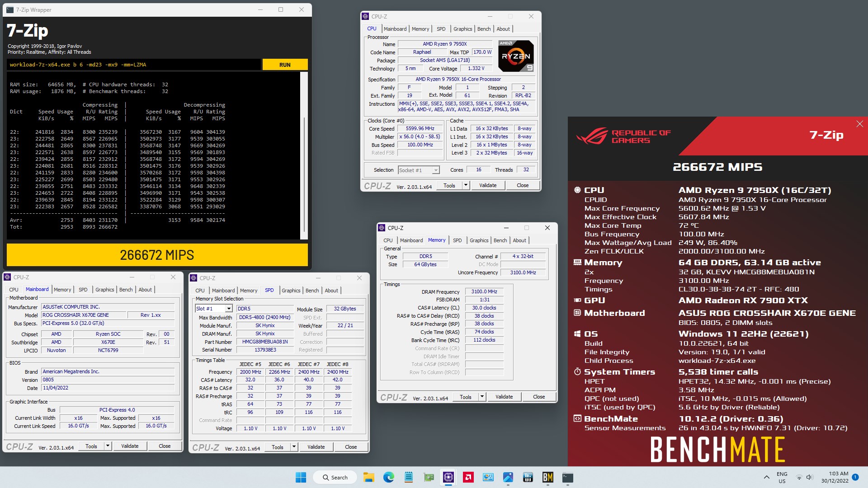Open Graphics tab in CPU-Z Memory window

(479, 240)
